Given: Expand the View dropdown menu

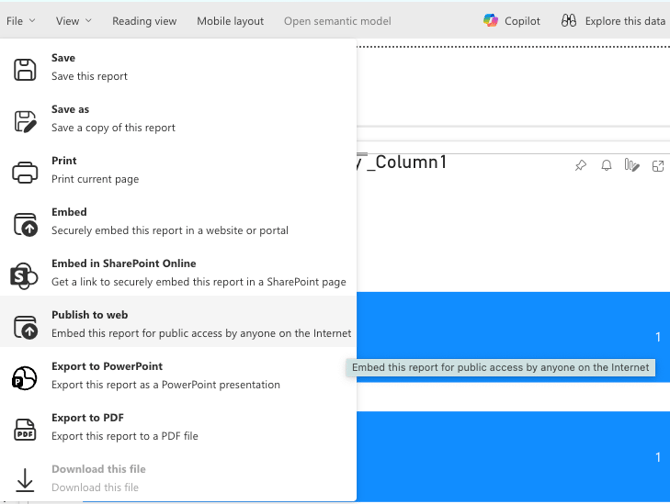Looking at the screenshot, I should [x=73, y=21].
